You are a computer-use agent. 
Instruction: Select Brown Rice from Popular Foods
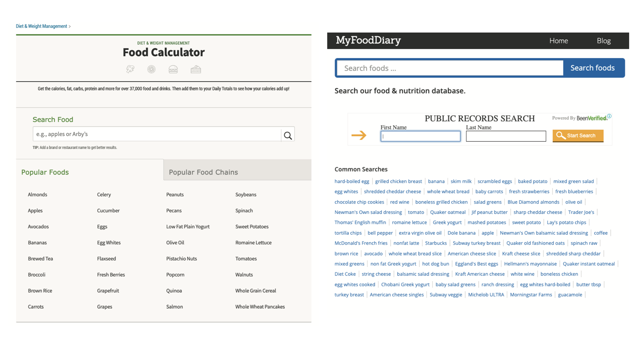point(40,291)
